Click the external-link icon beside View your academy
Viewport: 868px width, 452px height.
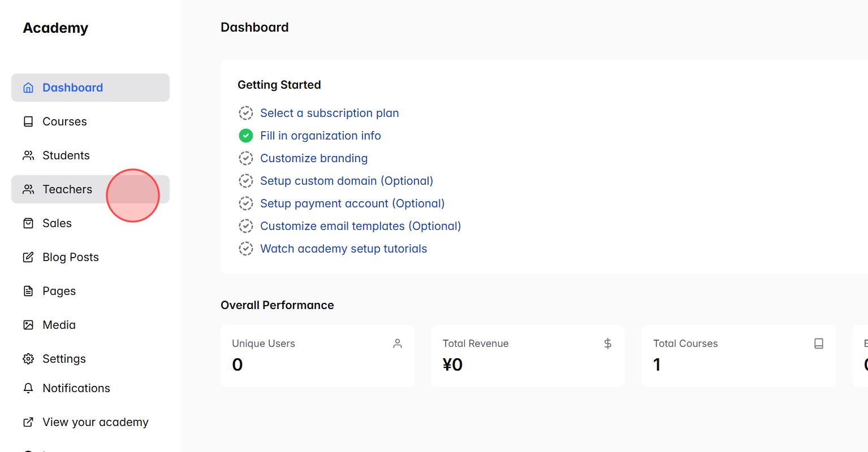point(28,422)
